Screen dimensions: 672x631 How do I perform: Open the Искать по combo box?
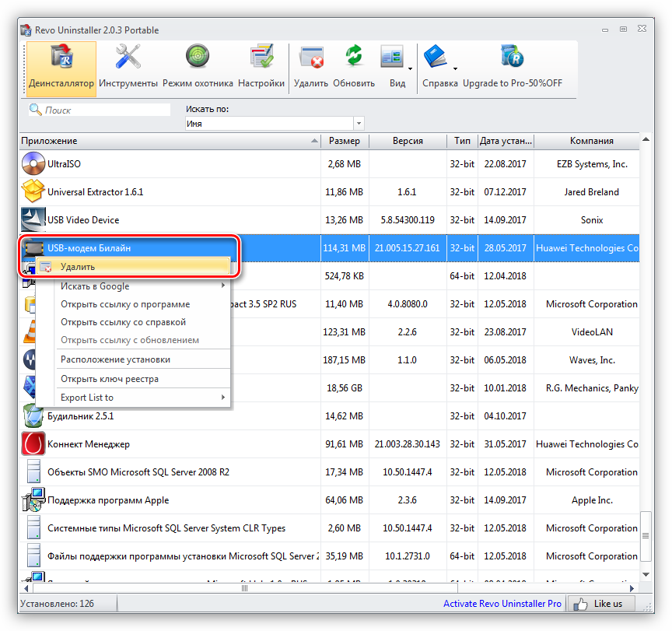275,124
